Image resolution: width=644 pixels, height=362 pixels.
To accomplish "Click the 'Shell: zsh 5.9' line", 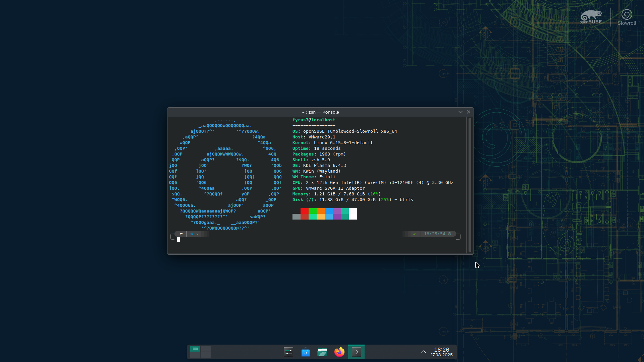I will tap(311, 160).
